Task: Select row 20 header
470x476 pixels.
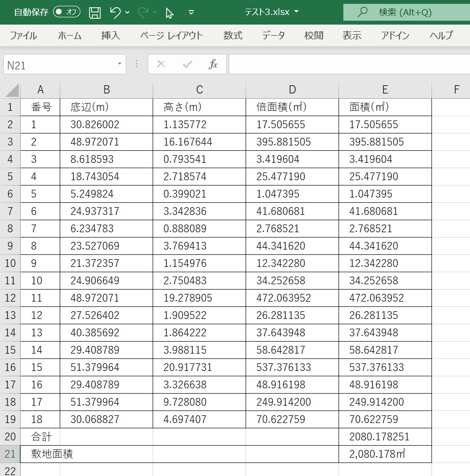Action: point(10,437)
